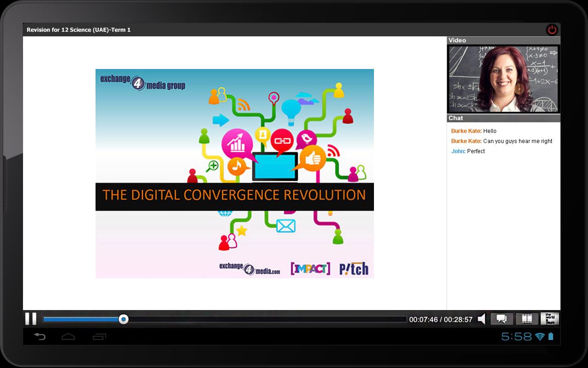The height and width of the screenshot is (368, 588).
Task: Pause the video playback
Action: point(31,318)
